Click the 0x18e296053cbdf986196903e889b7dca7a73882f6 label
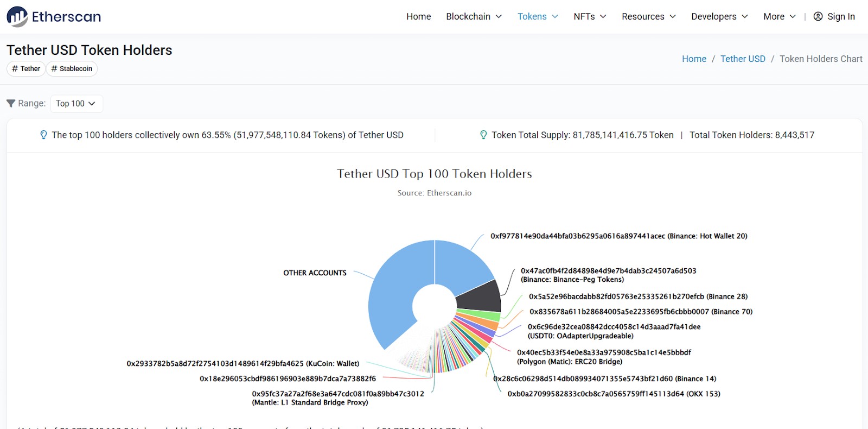Image resolution: width=868 pixels, height=429 pixels. pos(288,379)
